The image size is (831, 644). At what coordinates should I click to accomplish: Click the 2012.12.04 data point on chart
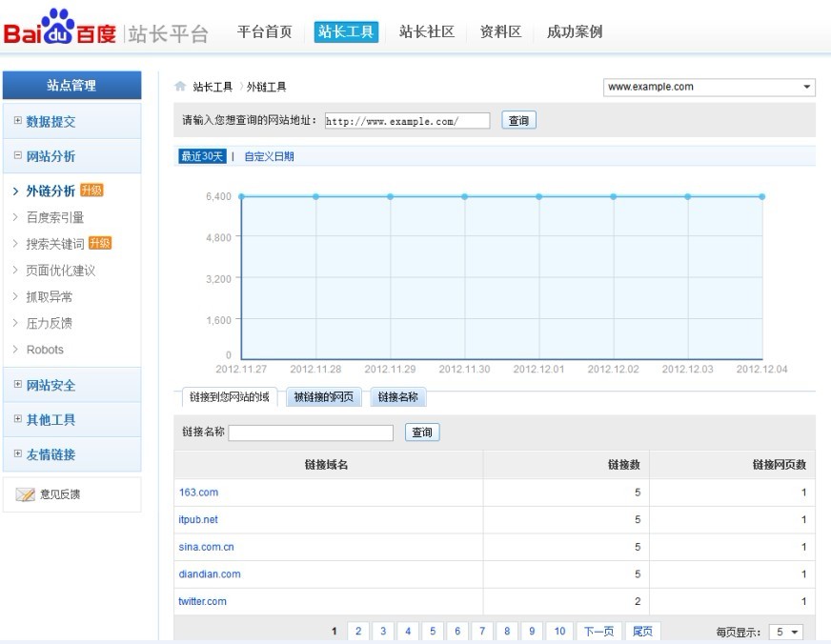[x=761, y=196]
